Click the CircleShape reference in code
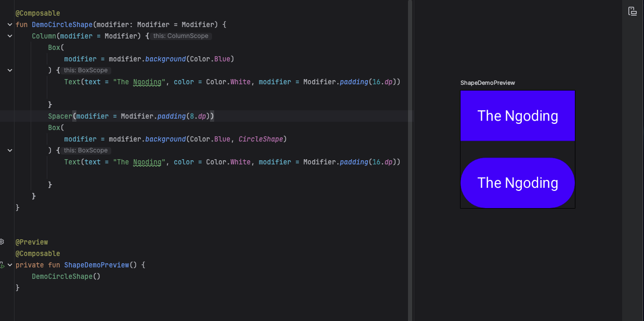644x321 pixels. (260, 139)
